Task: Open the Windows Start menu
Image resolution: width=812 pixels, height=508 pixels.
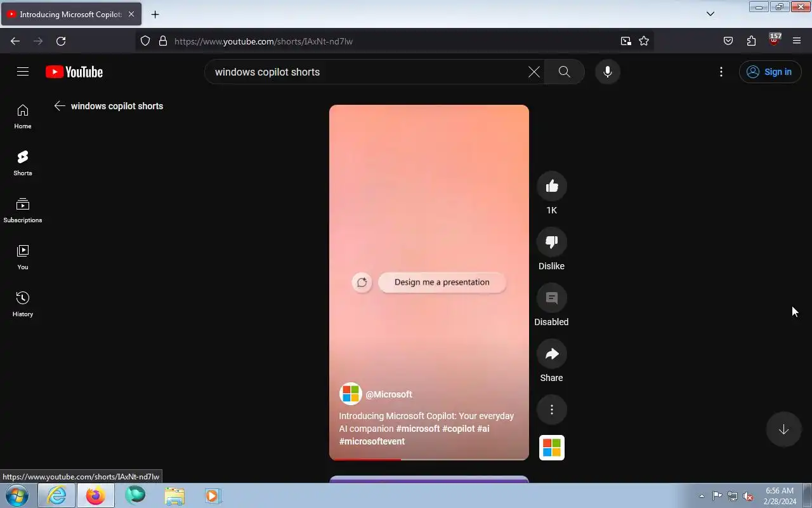Action: (17, 495)
